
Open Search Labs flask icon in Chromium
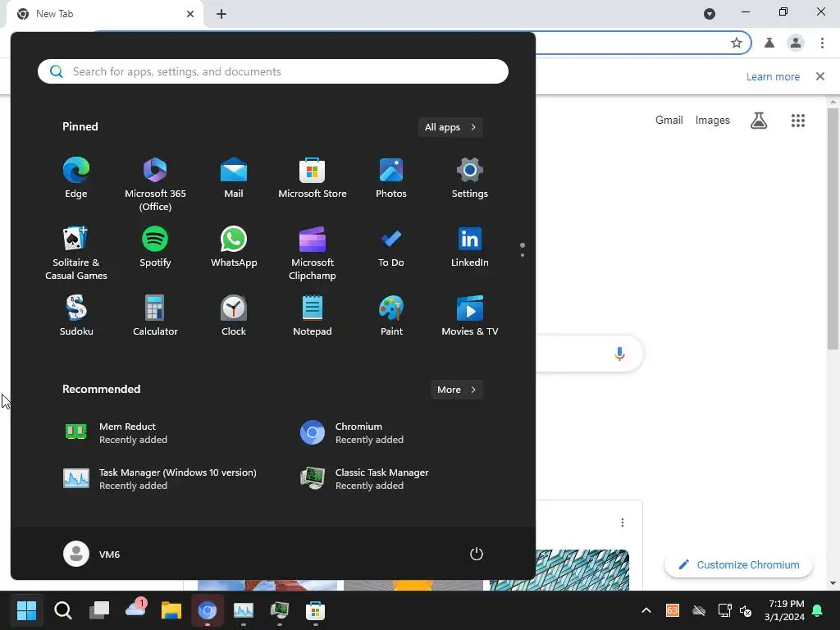click(x=759, y=120)
